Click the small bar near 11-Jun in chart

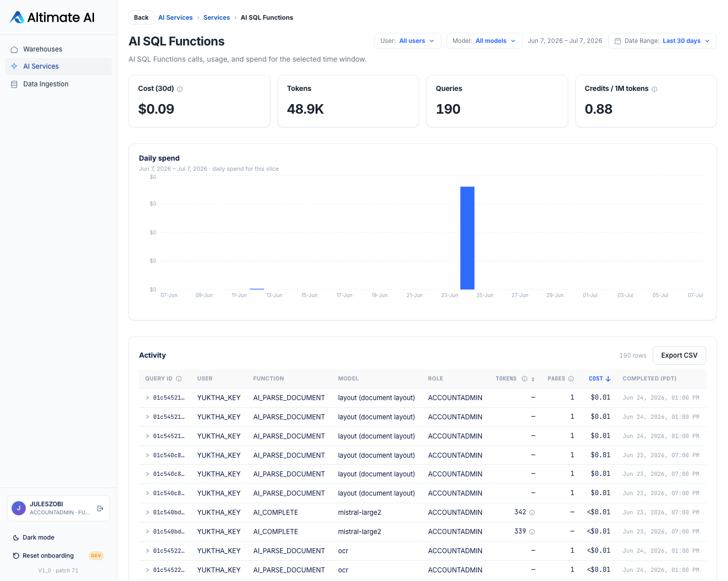click(x=257, y=289)
